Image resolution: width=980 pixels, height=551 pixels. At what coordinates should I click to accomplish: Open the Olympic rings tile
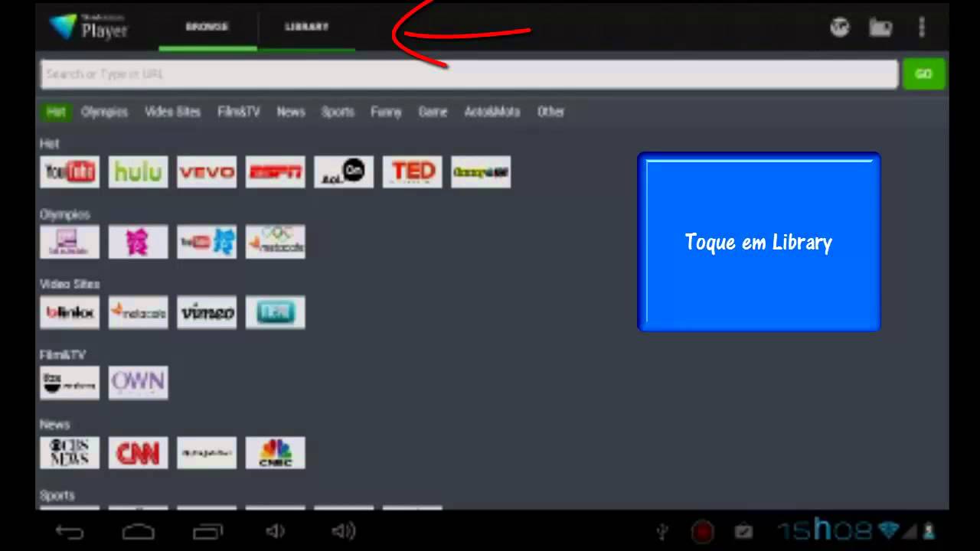point(275,242)
